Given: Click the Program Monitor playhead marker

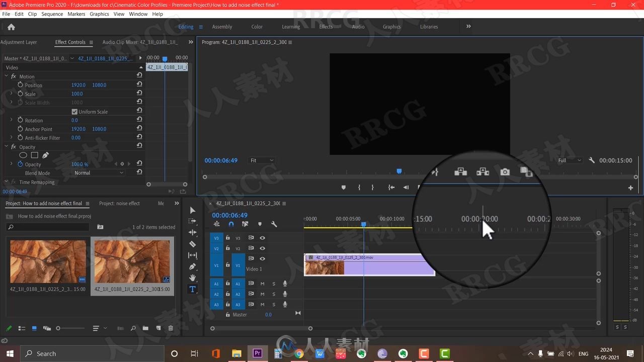Looking at the screenshot, I should click(x=399, y=171).
